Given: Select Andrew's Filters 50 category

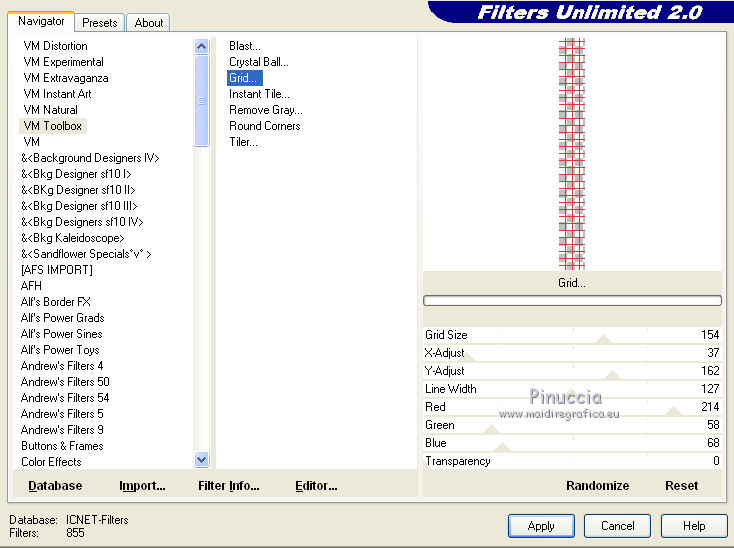Looking at the screenshot, I should pyautogui.click(x=65, y=382).
